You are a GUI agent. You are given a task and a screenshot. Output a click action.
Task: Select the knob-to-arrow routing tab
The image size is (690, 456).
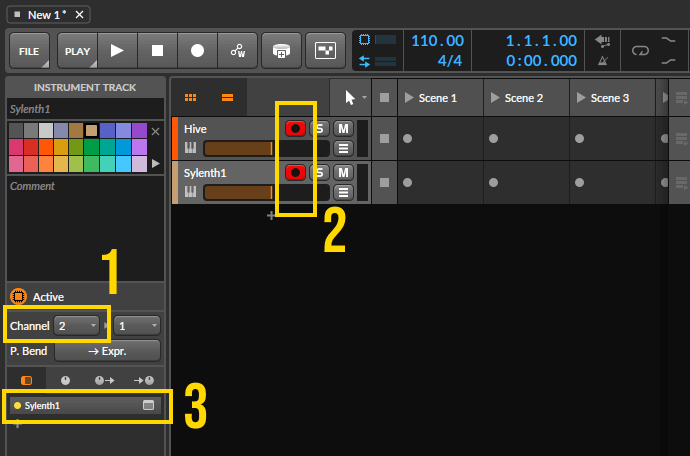[x=104, y=380]
